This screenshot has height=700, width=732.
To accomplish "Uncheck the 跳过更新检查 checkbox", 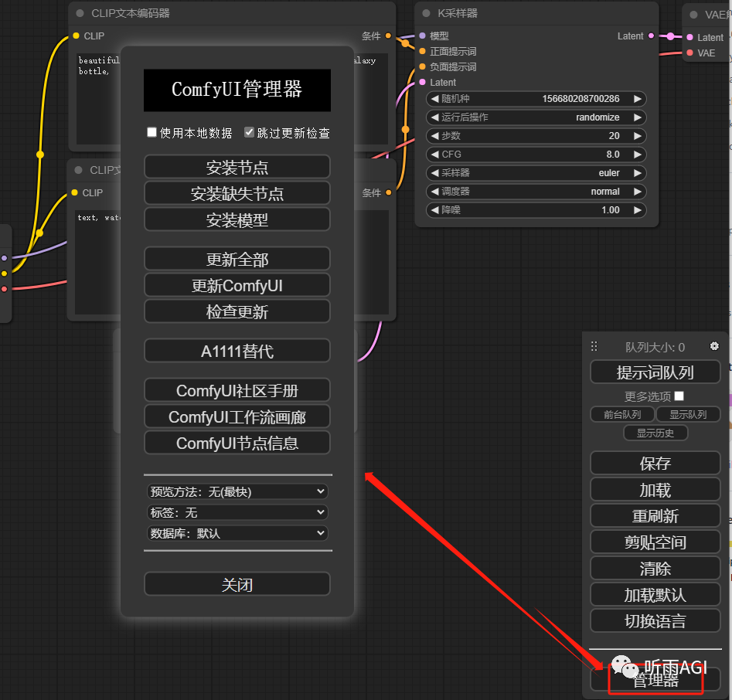I will coord(250,133).
